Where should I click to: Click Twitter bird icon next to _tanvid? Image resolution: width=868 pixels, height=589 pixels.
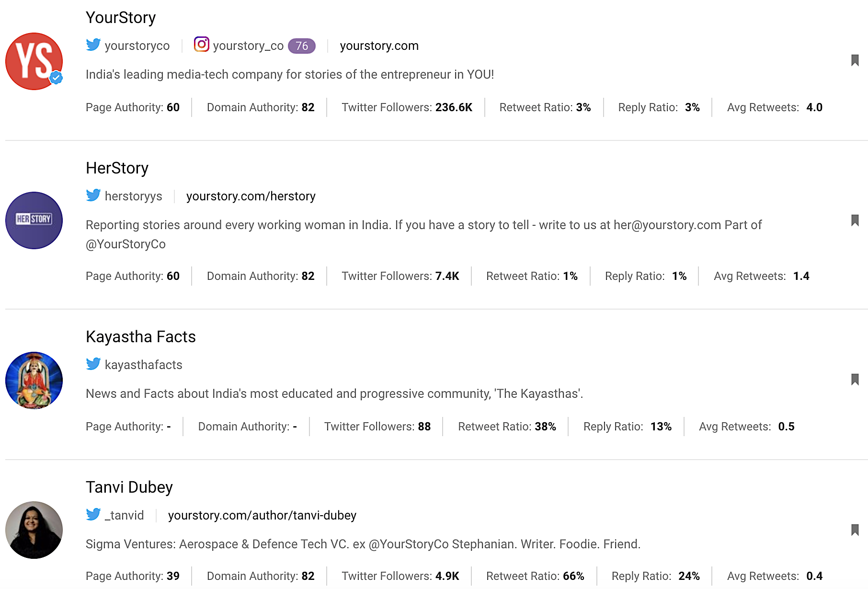93,514
